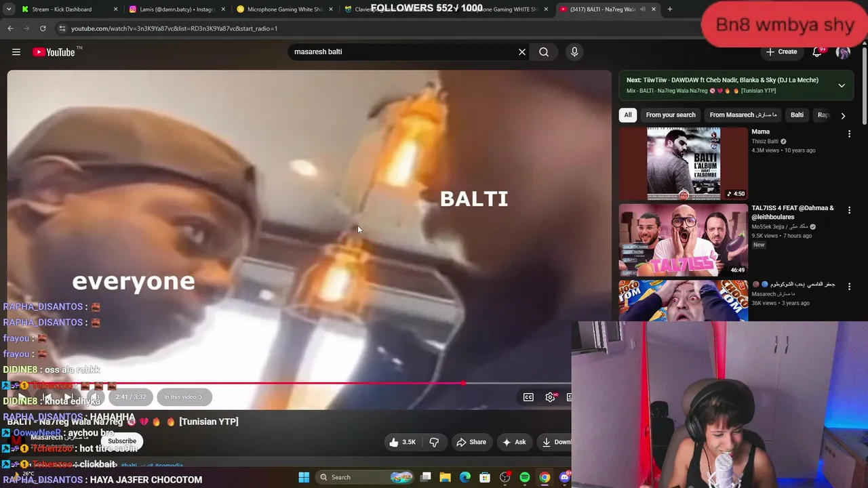Select the All filter chip
The height and width of the screenshot is (488, 868).
(628, 115)
